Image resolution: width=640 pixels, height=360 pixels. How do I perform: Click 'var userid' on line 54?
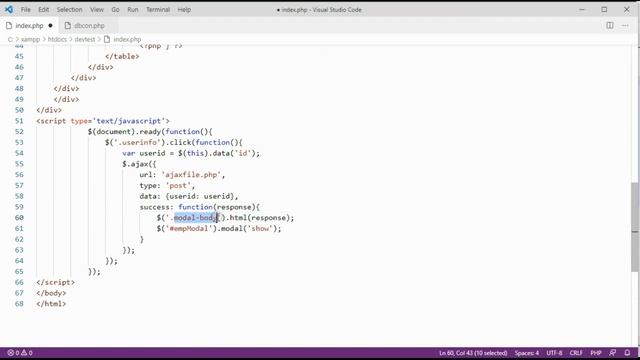coord(143,153)
